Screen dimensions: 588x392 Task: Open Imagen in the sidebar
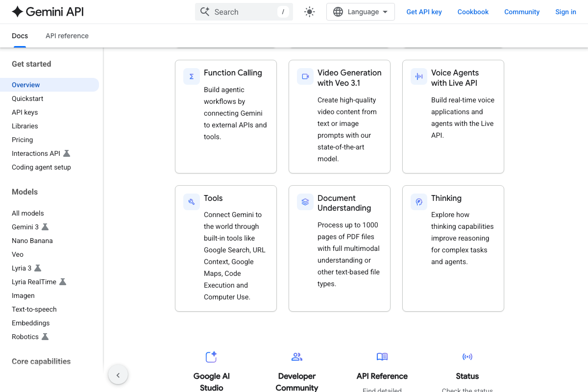(x=23, y=295)
